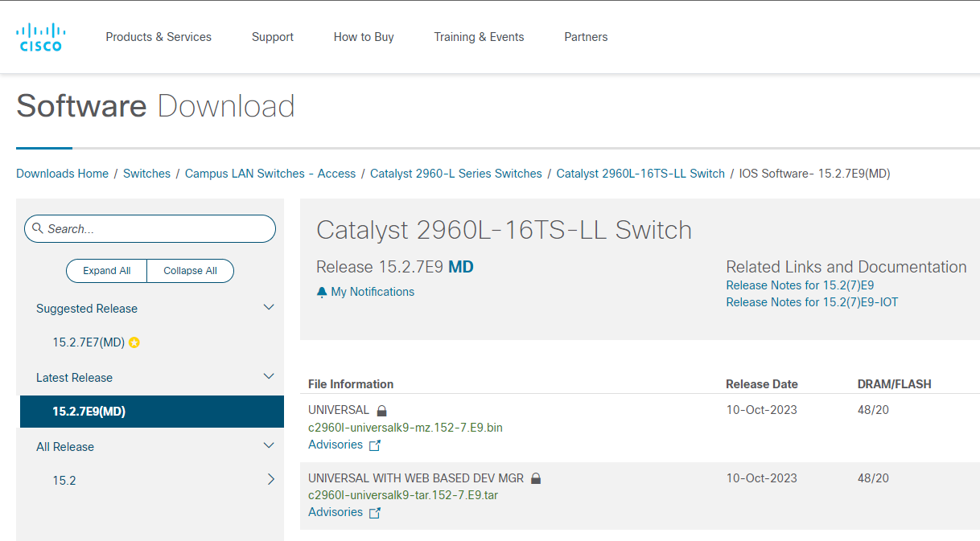This screenshot has height=541, width=980.
Task: Focus the release Search input field
Action: pos(150,229)
